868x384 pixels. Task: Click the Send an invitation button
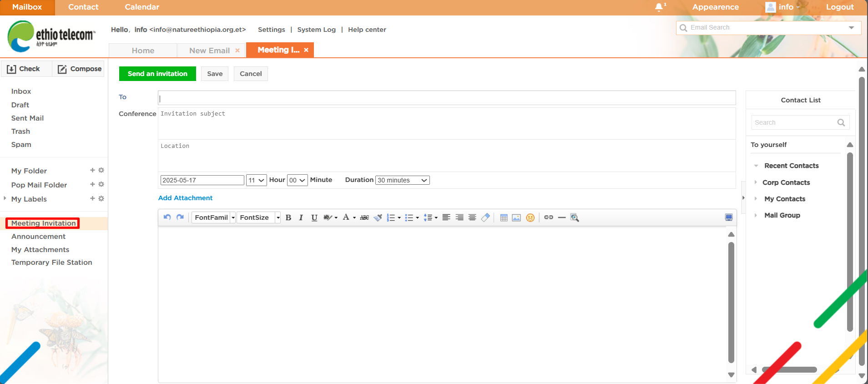pos(157,74)
